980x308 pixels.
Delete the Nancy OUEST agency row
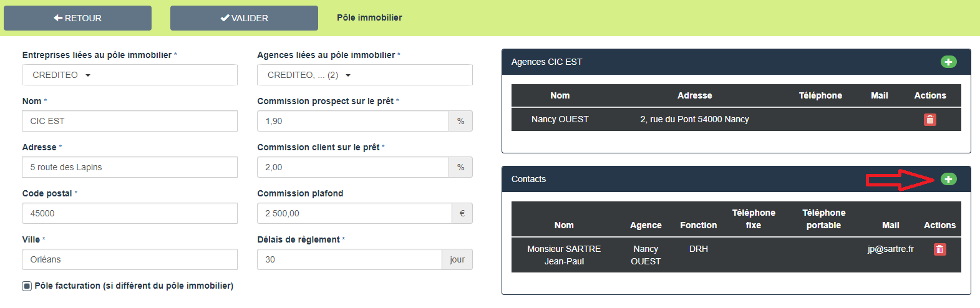pyautogui.click(x=929, y=120)
